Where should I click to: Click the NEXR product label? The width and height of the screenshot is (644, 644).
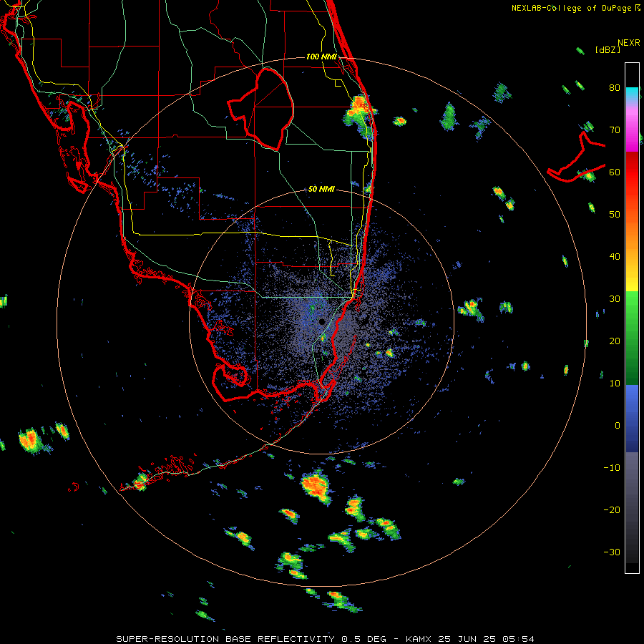(629, 43)
